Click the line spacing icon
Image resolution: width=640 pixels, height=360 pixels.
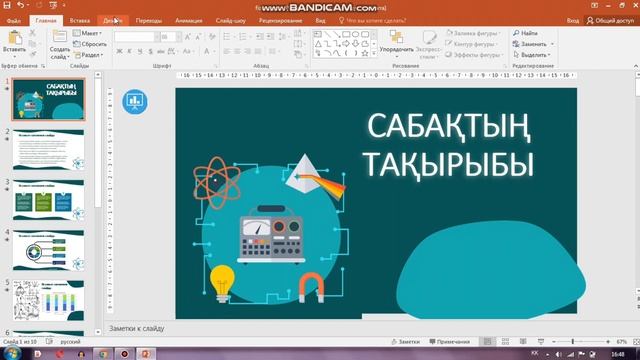(x=282, y=37)
